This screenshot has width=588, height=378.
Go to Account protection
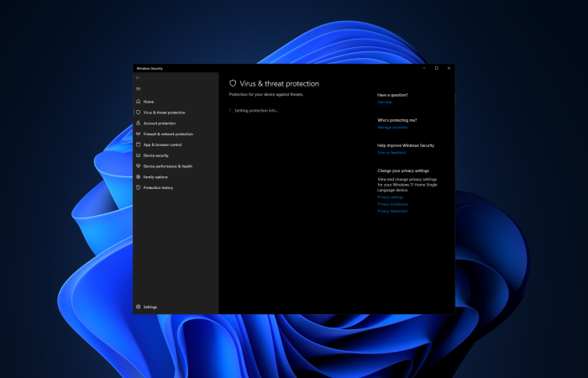pos(160,123)
